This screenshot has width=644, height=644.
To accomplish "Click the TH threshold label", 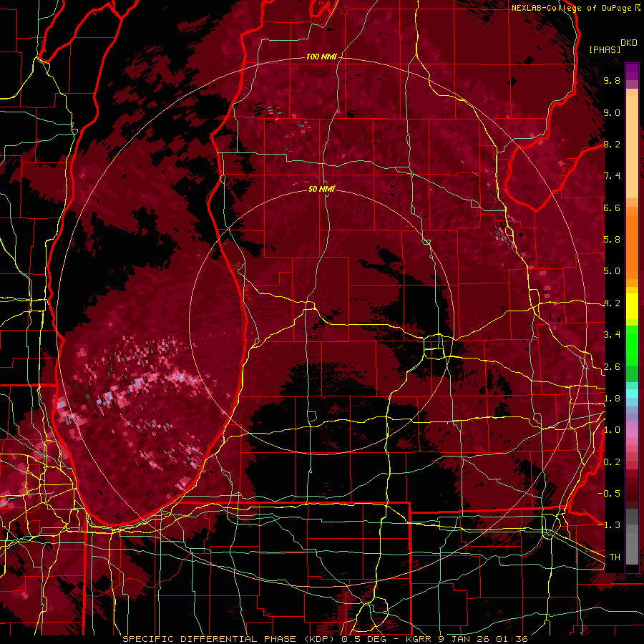I will click(x=615, y=557).
